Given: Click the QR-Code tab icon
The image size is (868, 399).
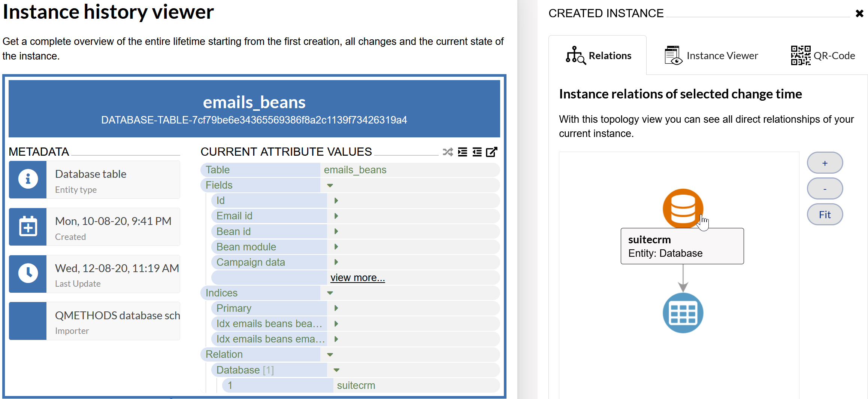Looking at the screenshot, I should coord(801,55).
